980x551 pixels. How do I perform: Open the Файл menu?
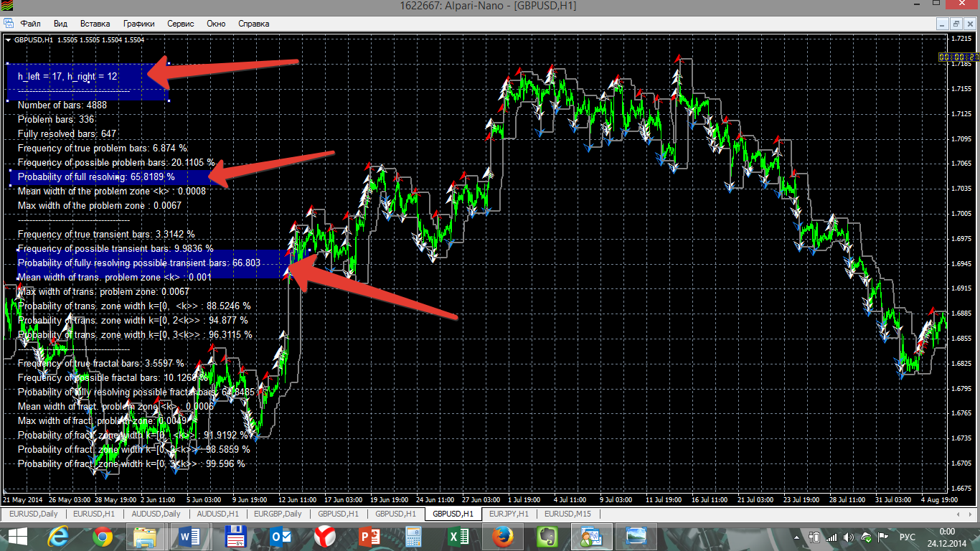click(x=32, y=24)
